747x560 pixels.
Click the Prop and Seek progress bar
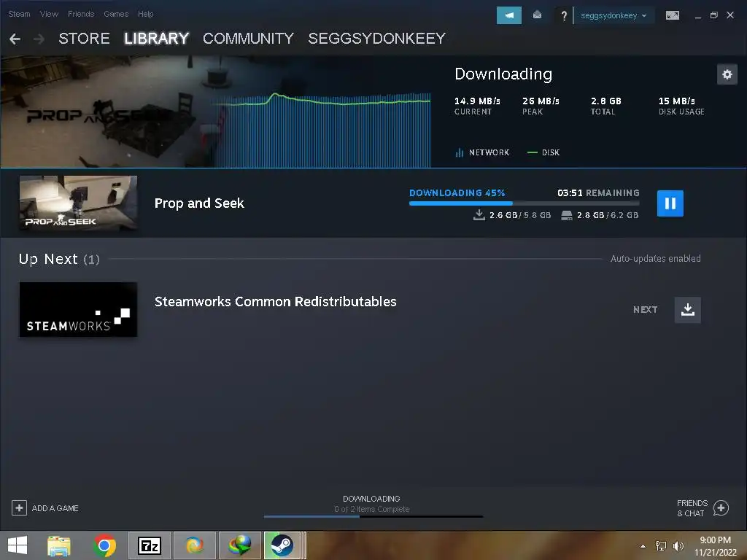pos(524,203)
